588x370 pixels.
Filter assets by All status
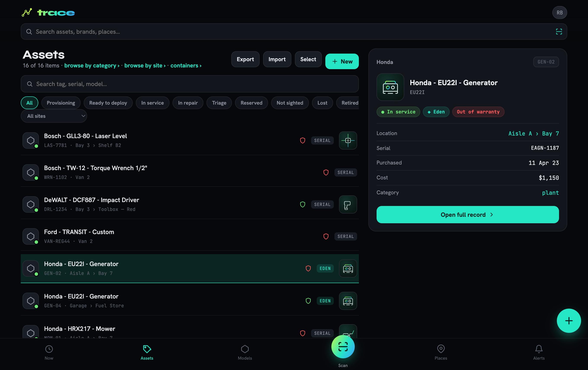[30, 103]
